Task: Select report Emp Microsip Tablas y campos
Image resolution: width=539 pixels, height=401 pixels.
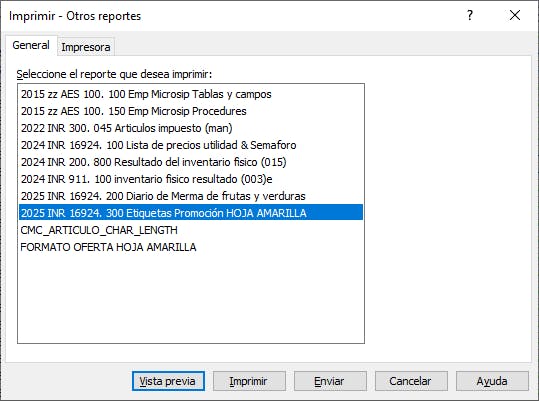Action: pyautogui.click(x=191, y=94)
